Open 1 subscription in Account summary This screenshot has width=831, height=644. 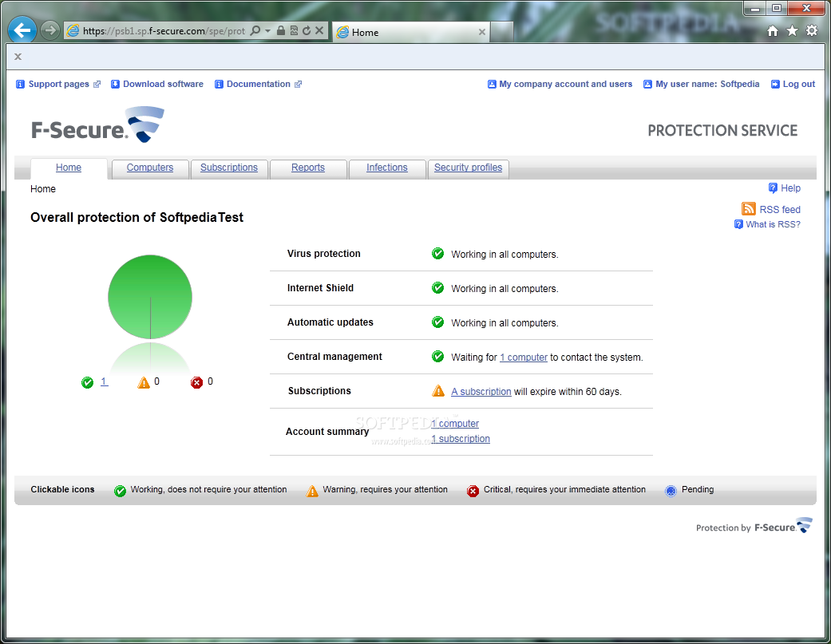click(461, 439)
